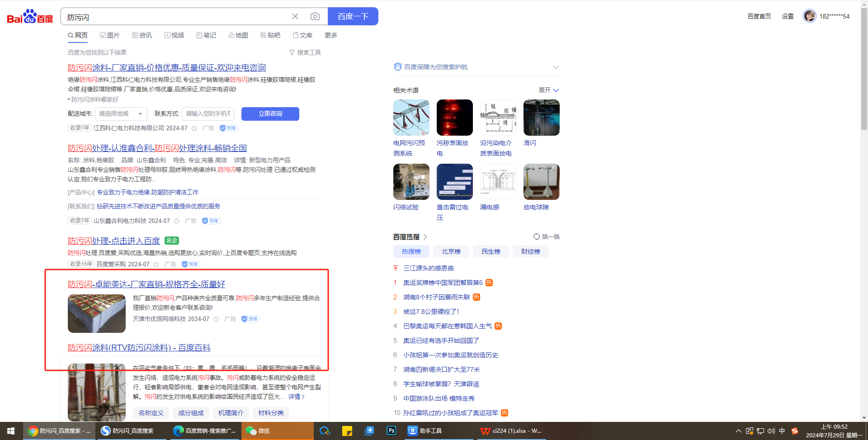Expand the 百度保障 panel chevron
Image resolution: width=868 pixels, height=440 pixels.
[x=556, y=67]
